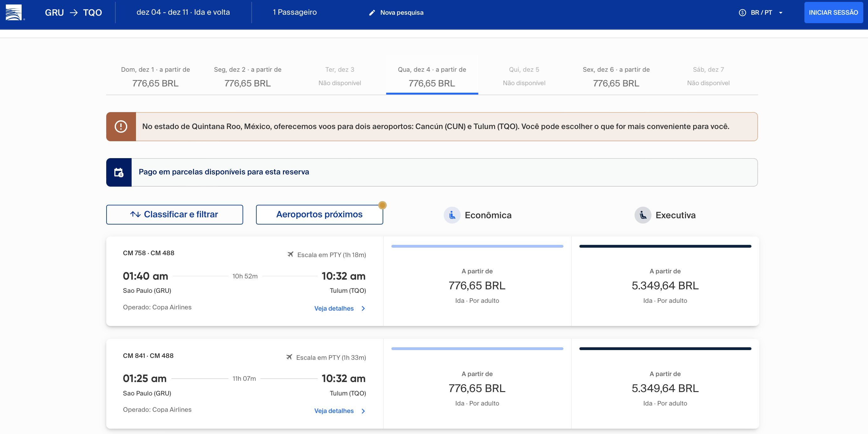Screen dimensions: 868x434
Task: Click the chevron next to Veja detalhes for CM 841
Action: 363,411
